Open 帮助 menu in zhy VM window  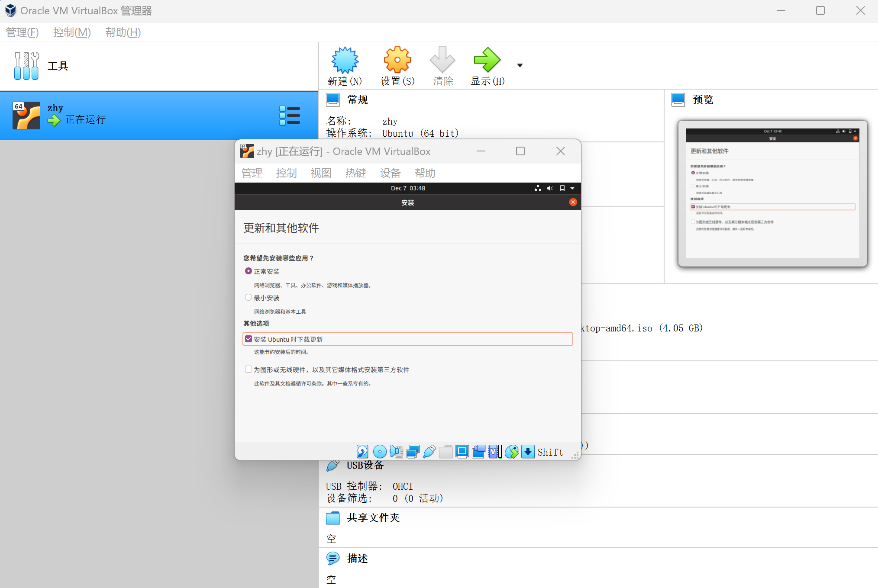(x=425, y=173)
